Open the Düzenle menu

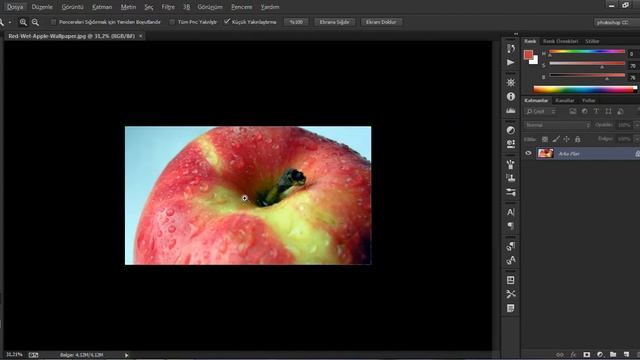click(42, 7)
